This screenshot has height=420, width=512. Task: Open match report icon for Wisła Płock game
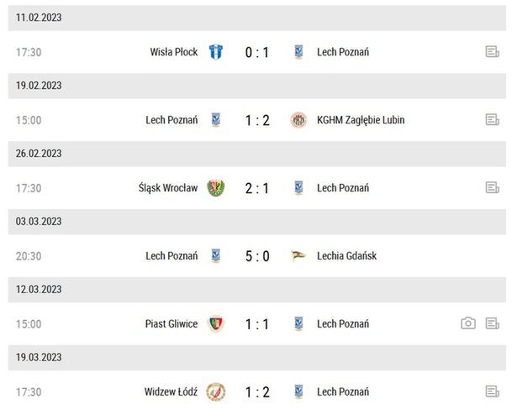(493, 52)
